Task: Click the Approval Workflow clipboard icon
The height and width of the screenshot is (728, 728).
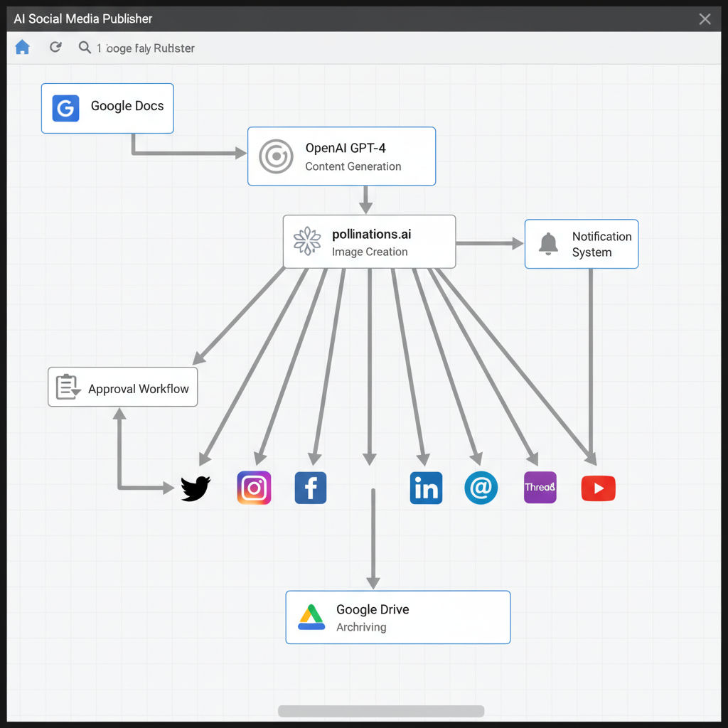Action: tap(67, 387)
